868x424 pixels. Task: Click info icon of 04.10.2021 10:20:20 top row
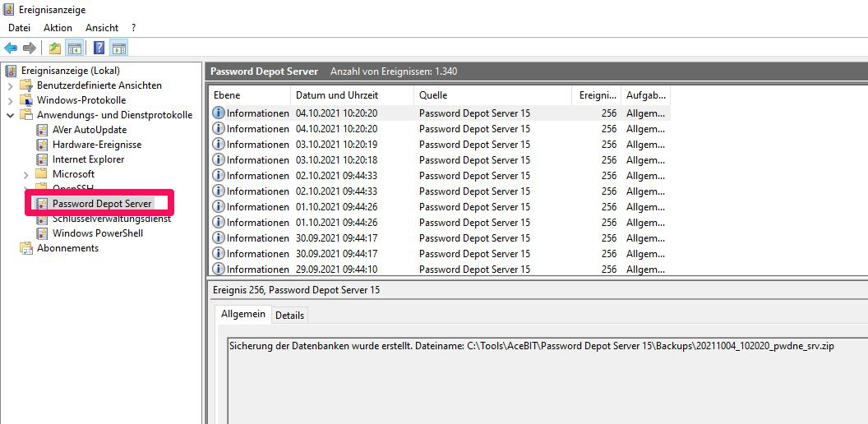tap(219, 113)
